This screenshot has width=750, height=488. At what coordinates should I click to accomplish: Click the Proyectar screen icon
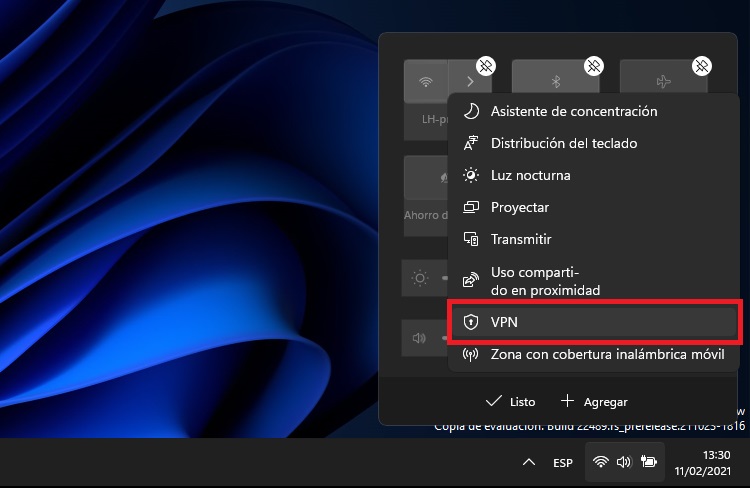click(x=471, y=207)
